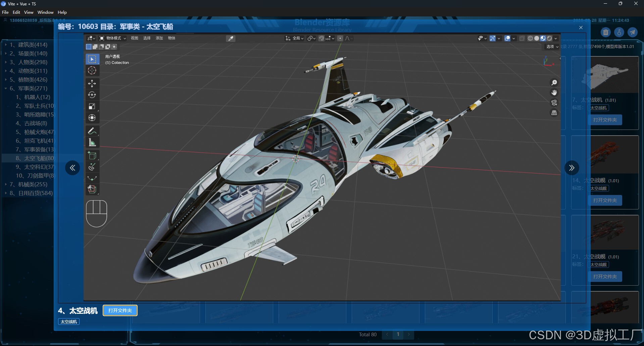Select 太空科幻(37) subcategory
This screenshot has height=346, width=644.
(35, 167)
